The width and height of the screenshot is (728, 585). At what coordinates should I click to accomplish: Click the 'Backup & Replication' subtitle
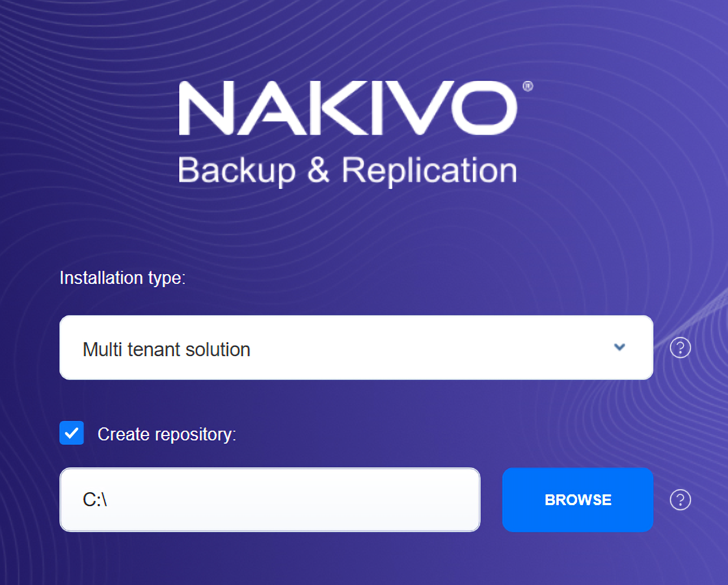[348, 171]
